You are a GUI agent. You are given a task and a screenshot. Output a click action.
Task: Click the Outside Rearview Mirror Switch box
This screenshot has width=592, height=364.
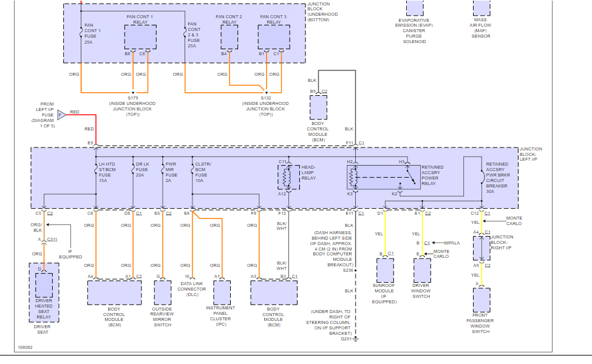(162, 292)
